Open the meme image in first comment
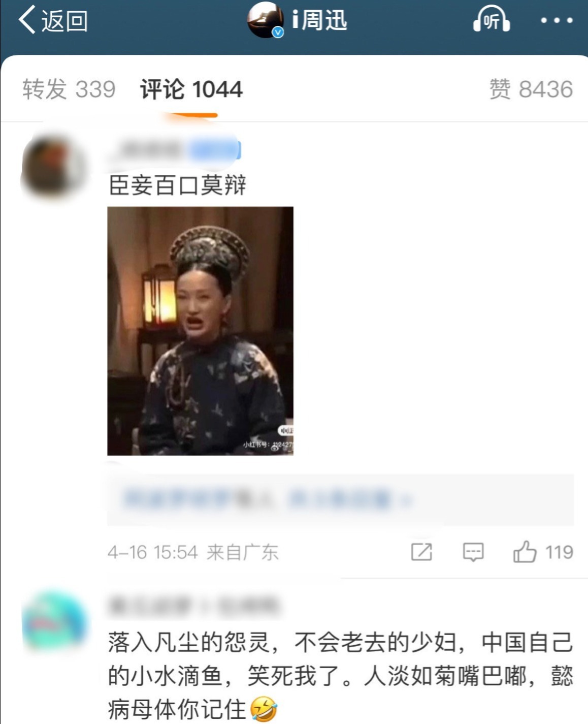The image size is (588, 724). (200, 331)
